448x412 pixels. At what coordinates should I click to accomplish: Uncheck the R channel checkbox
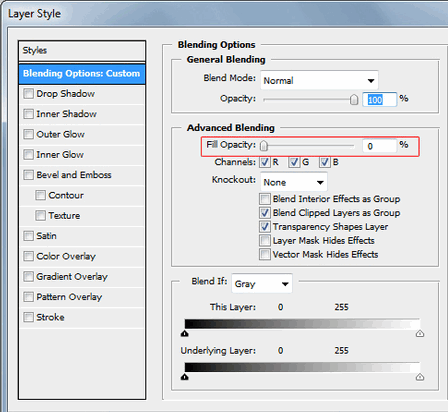coord(265,162)
